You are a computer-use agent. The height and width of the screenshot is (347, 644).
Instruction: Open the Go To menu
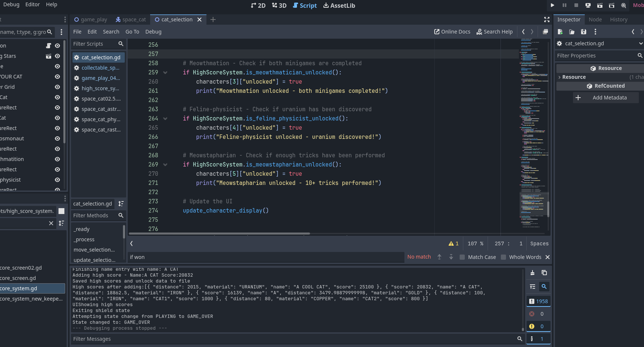(132, 32)
